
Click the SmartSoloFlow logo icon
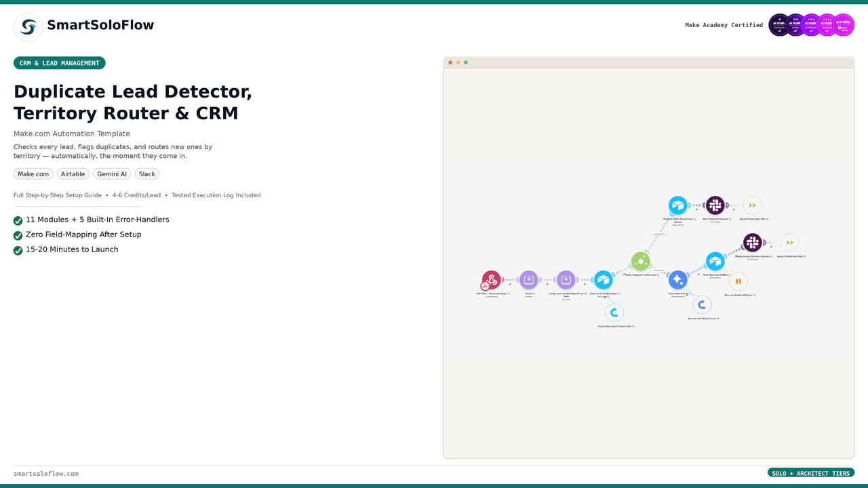tap(28, 27)
